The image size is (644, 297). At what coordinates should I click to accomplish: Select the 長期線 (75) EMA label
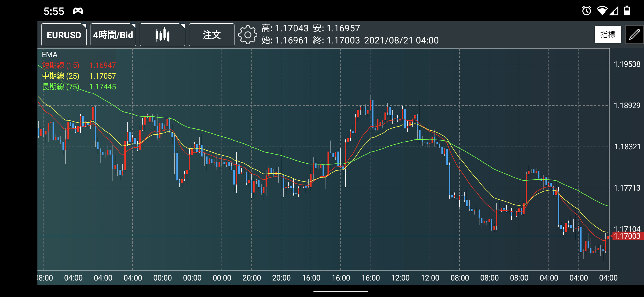[61, 87]
